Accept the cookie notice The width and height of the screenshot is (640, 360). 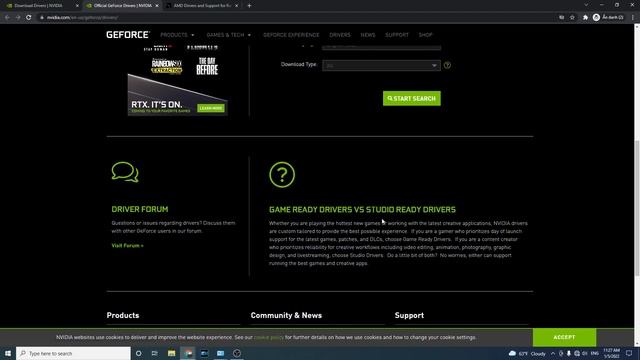click(564, 337)
